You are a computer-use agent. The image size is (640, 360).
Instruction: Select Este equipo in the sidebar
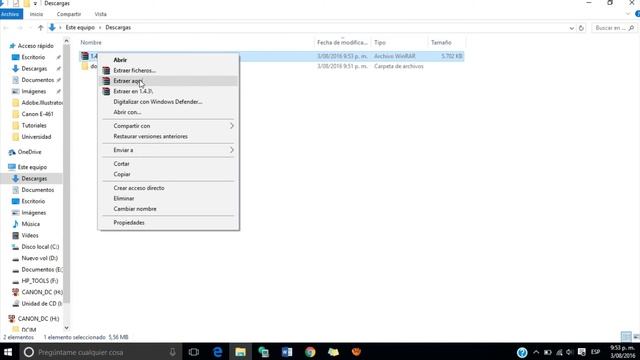[x=32, y=167]
